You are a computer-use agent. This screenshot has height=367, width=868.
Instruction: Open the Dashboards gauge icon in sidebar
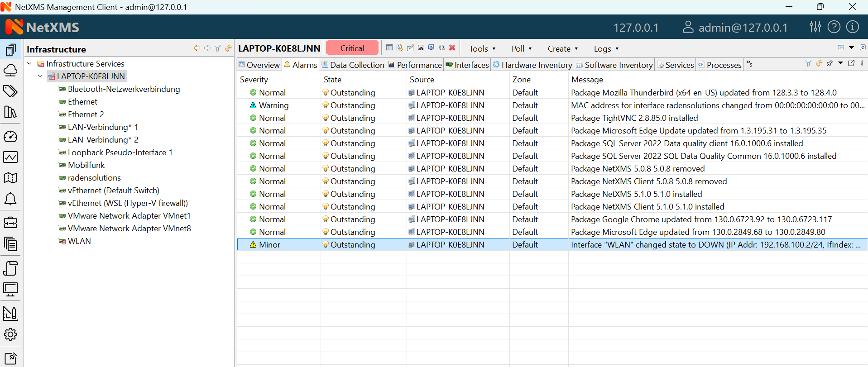pyautogui.click(x=10, y=136)
